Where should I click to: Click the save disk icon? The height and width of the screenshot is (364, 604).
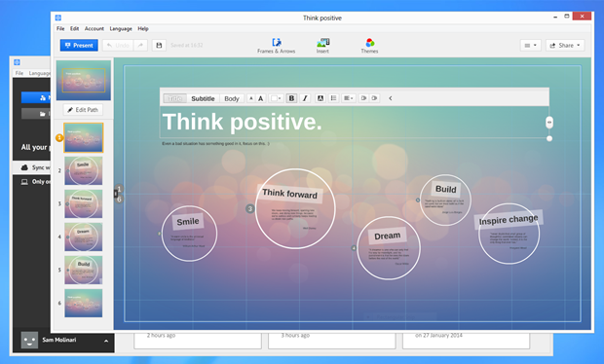click(x=159, y=46)
